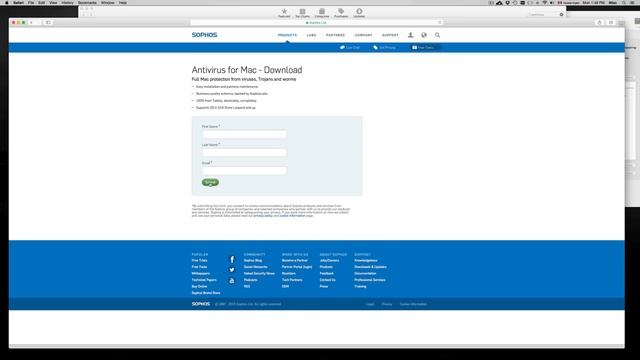Open Categories in App Store window

pos(322,13)
